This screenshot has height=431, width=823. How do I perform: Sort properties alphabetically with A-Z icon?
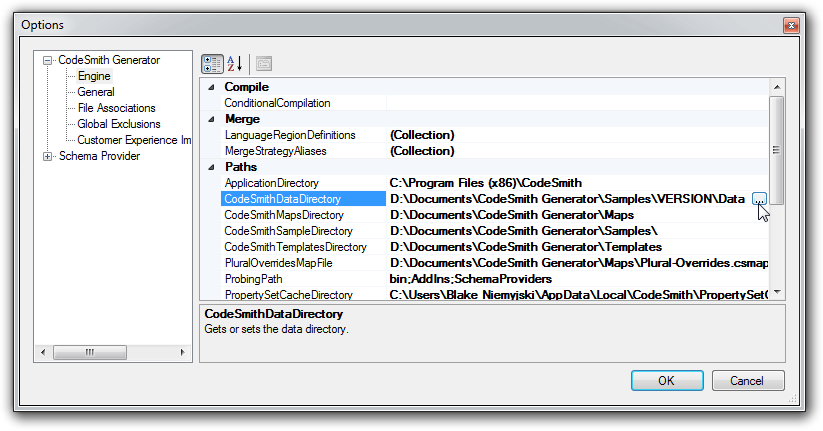[x=235, y=64]
